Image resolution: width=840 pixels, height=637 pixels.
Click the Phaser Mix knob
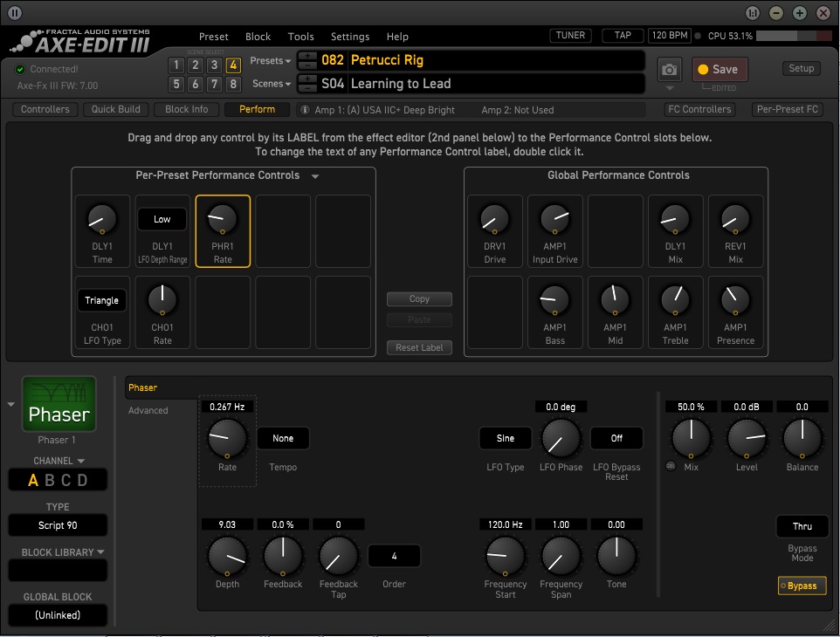[x=691, y=438]
